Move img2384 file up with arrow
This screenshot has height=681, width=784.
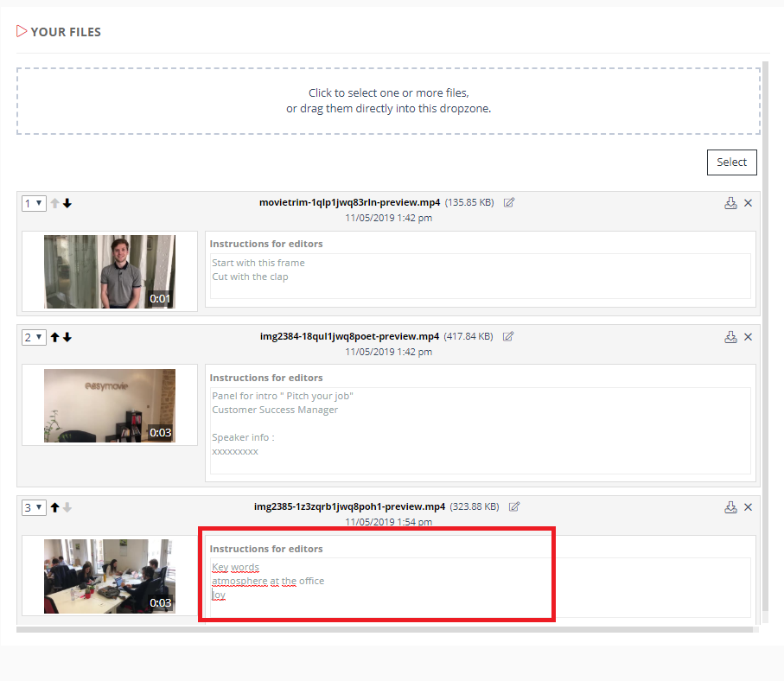55,337
